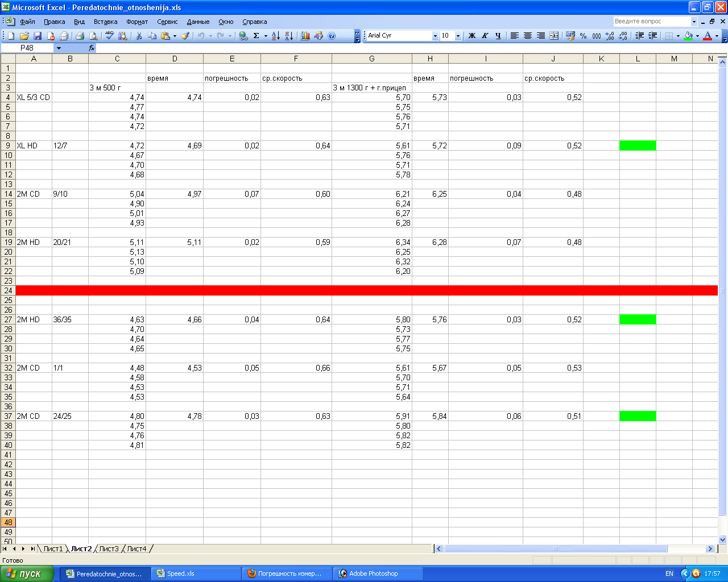Click the Name Box showing P48

point(27,48)
